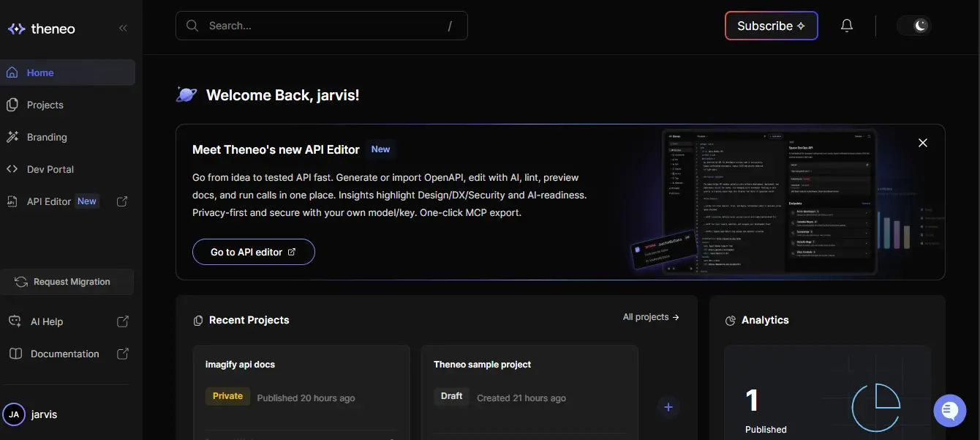Viewport: 980px width, 440px height.
Task: Open API Editor from the sidebar
Action: pos(49,201)
